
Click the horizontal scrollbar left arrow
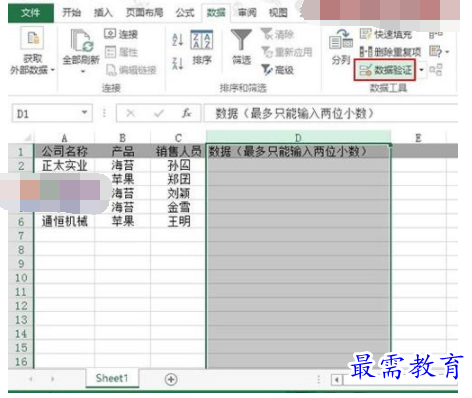(337, 380)
